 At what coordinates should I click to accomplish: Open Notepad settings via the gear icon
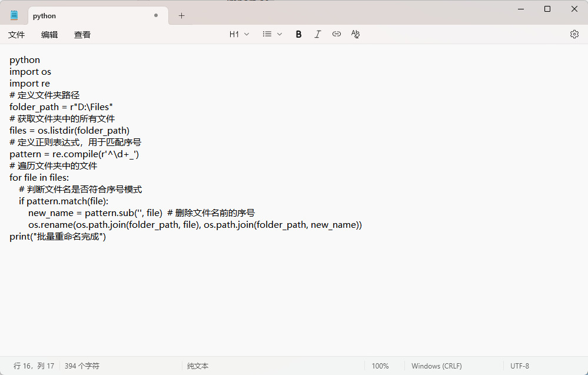point(574,34)
